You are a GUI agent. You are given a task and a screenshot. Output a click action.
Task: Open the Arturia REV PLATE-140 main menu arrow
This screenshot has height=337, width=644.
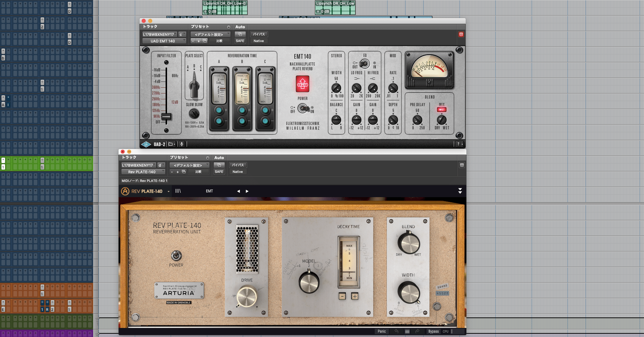click(x=169, y=191)
